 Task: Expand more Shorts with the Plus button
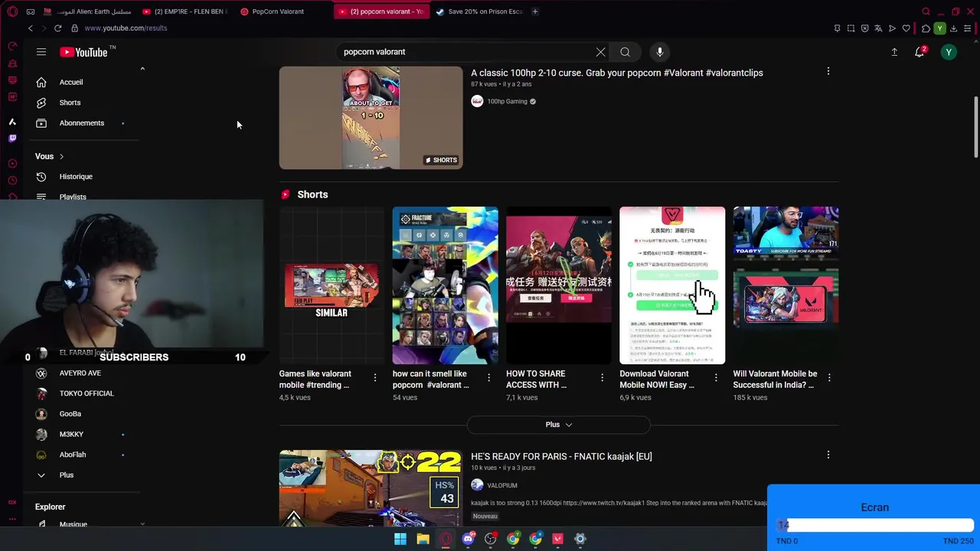pos(559,425)
